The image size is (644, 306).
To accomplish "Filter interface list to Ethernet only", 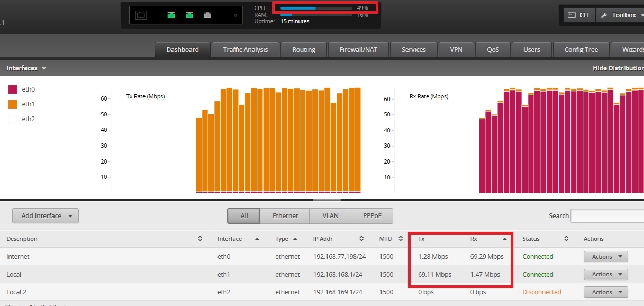I will [x=285, y=216].
